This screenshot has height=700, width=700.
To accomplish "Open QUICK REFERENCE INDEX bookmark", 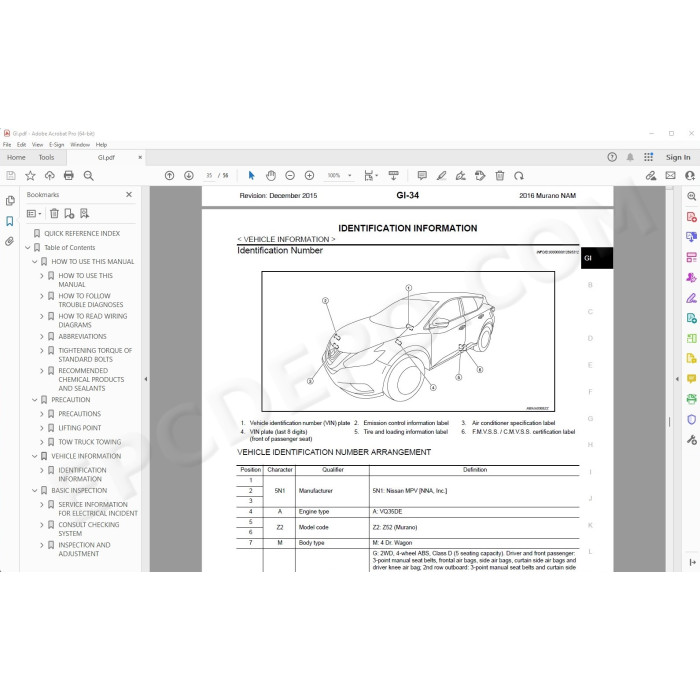I will (82, 233).
